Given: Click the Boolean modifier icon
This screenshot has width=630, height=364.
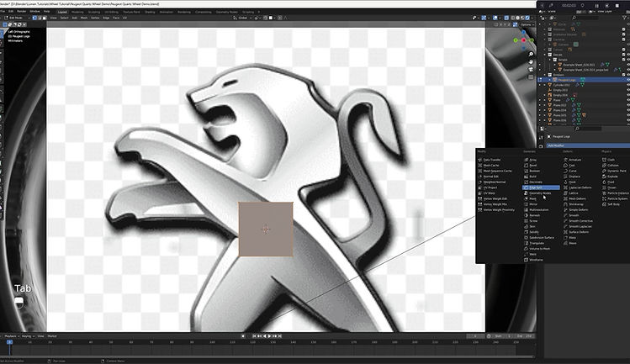Looking at the screenshot, I should pyautogui.click(x=526, y=171).
